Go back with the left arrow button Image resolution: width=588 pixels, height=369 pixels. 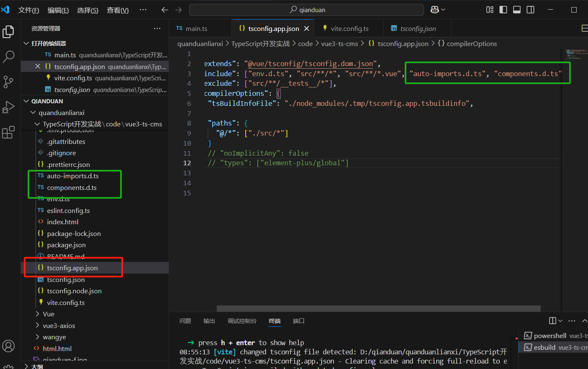164,10
